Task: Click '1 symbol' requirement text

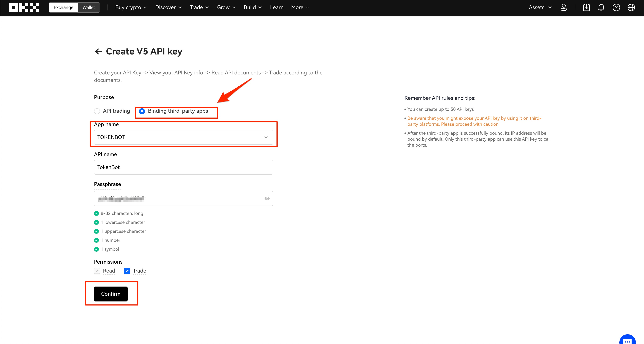Action: click(x=110, y=249)
